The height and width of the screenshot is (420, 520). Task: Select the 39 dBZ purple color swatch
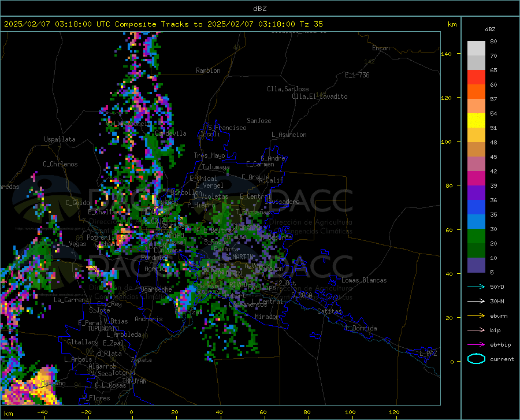(x=476, y=193)
